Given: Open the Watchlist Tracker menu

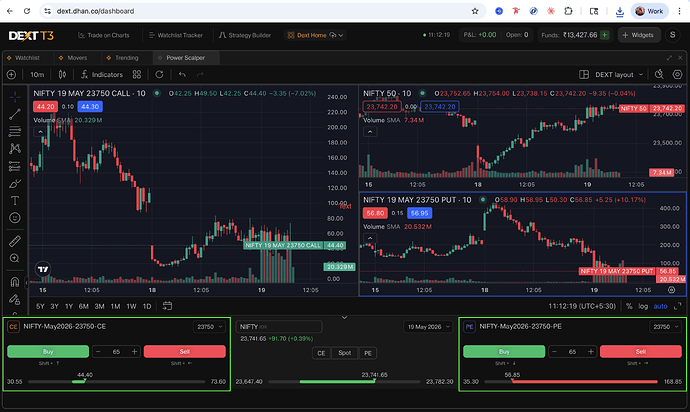Looking at the screenshot, I should [x=176, y=35].
